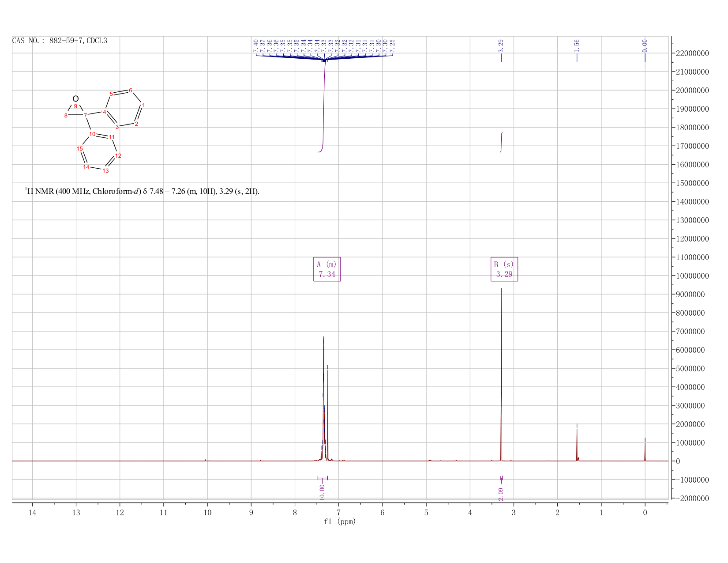Select the CAS NO. 882-59-7 header text

pos(60,41)
